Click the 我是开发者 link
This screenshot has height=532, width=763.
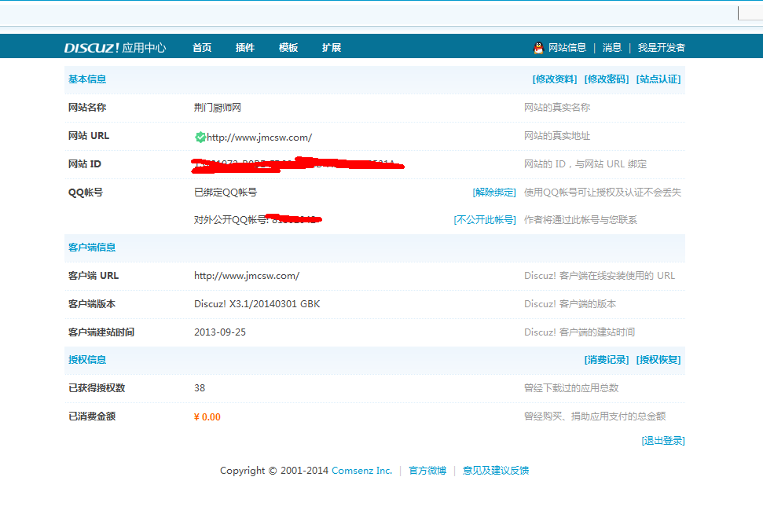662,48
